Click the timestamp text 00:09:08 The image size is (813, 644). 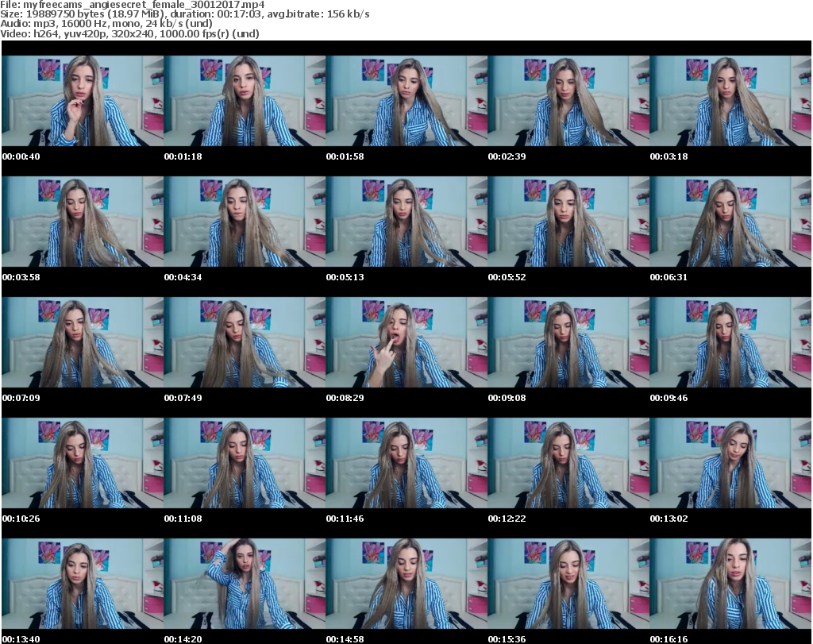[507, 398]
